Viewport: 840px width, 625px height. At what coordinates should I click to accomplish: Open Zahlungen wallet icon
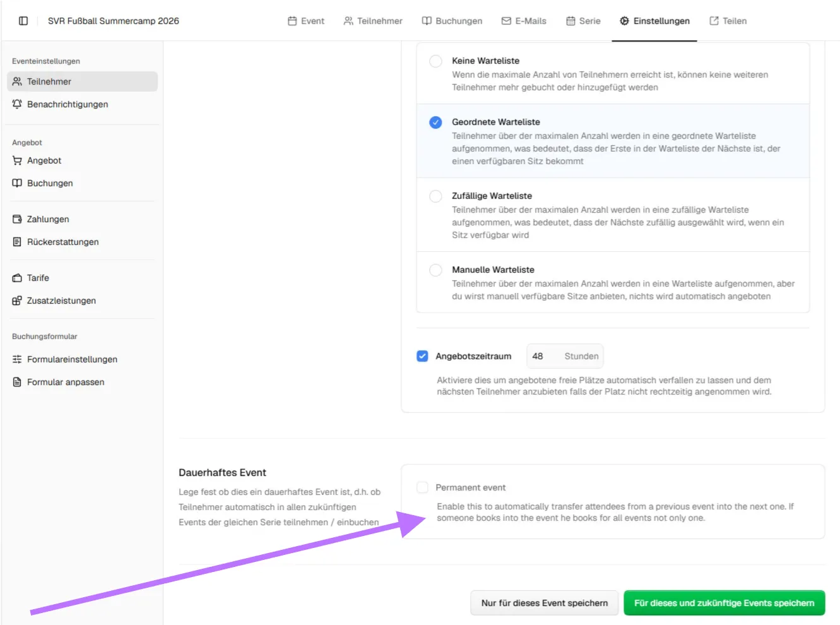pos(17,219)
